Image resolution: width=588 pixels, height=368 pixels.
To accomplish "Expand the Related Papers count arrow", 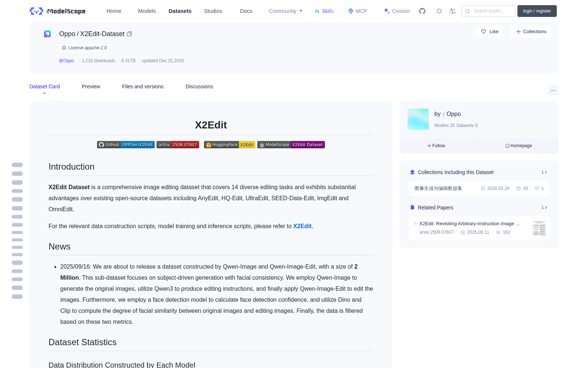I will (x=544, y=208).
